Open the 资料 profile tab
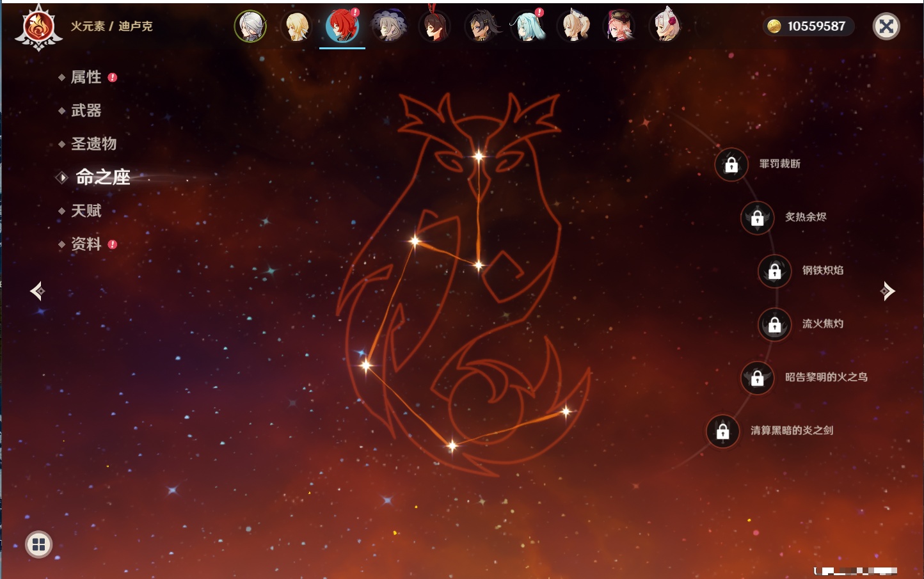This screenshot has height=579, width=924. 86,244
